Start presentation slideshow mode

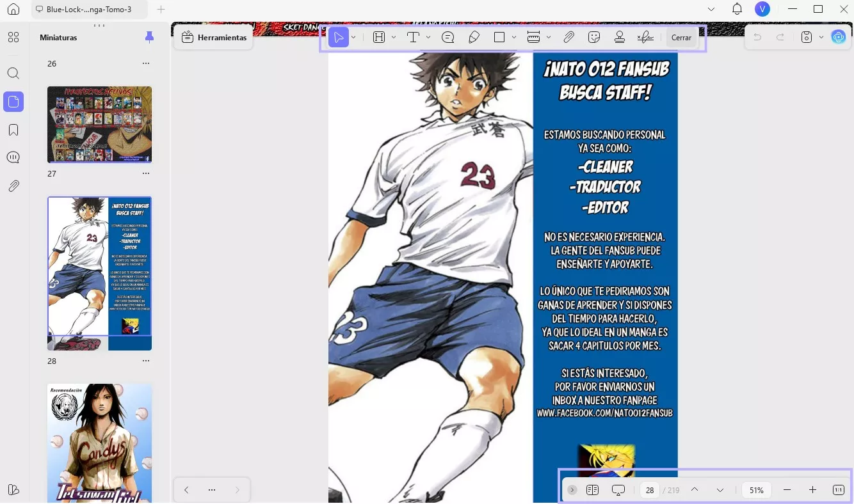point(618,490)
